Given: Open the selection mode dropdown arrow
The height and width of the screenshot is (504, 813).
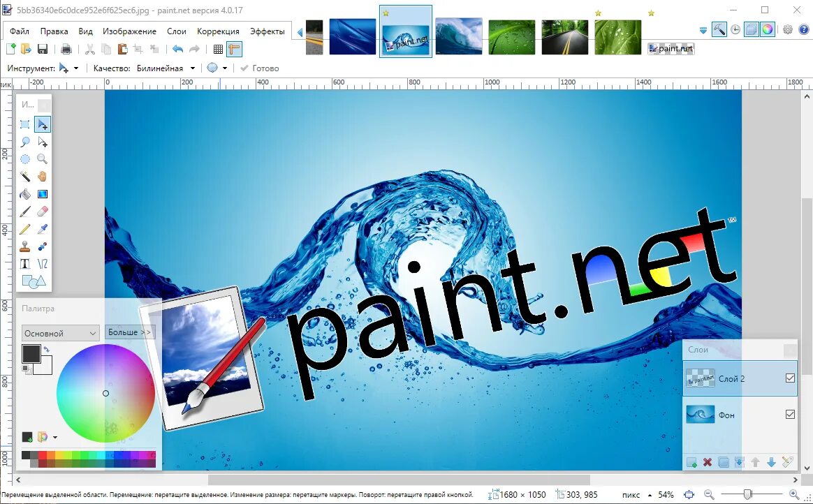Looking at the screenshot, I should 224,68.
